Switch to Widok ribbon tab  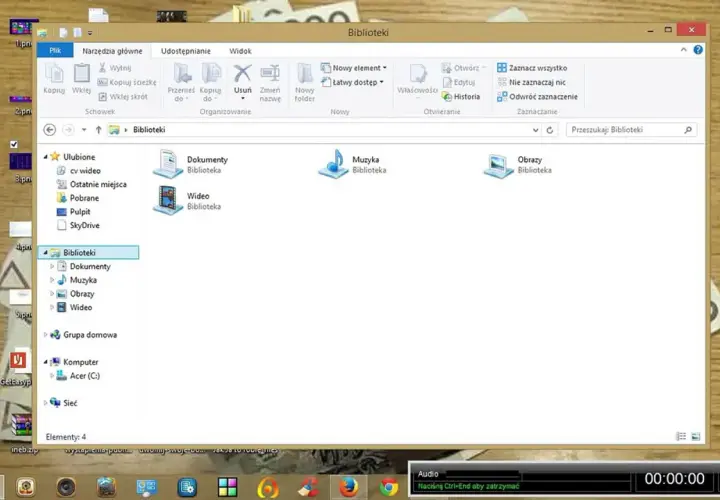(x=240, y=51)
